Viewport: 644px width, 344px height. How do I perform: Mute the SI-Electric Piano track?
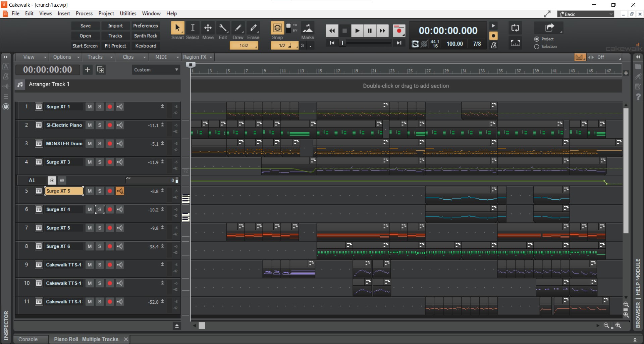tap(90, 125)
